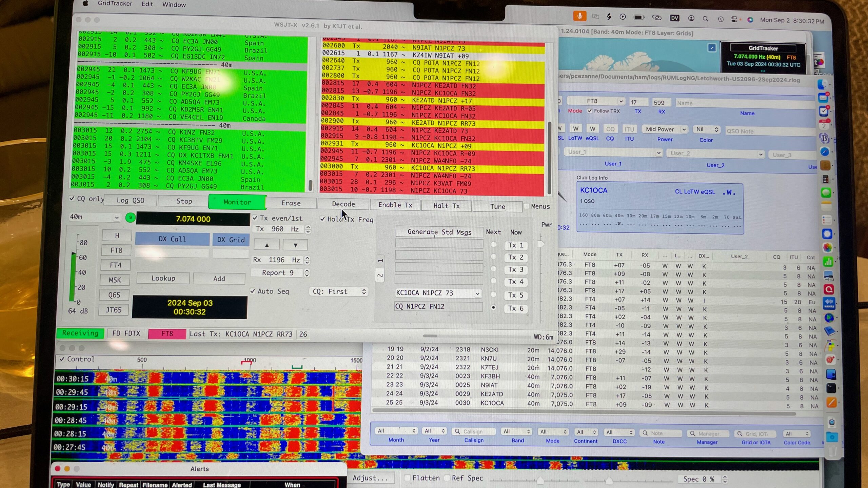Open RUMlog blue logbook dock icon
This screenshot has height=488, width=868.
[x=830, y=330]
